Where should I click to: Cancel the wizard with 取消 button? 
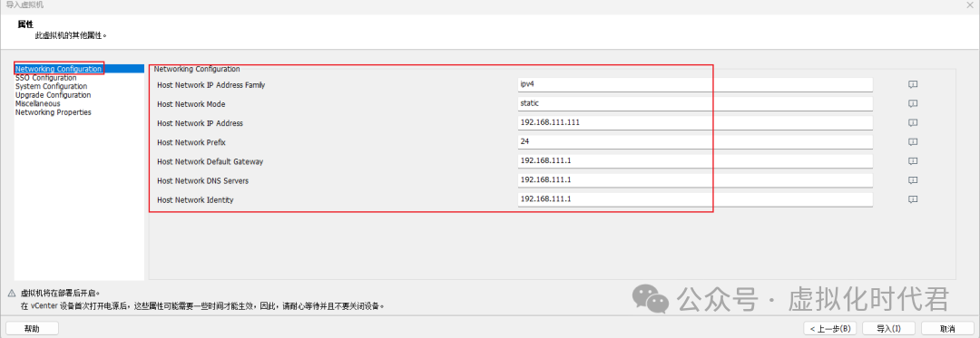[946, 328]
